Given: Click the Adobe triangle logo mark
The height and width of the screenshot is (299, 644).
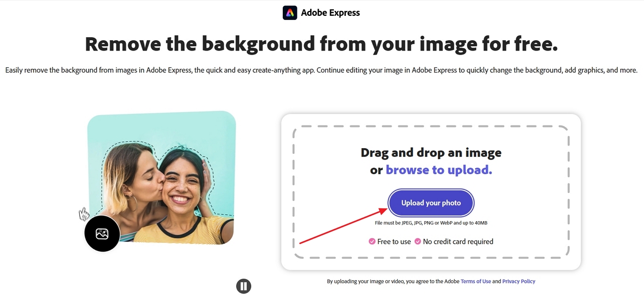Looking at the screenshot, I should [290, 12].
